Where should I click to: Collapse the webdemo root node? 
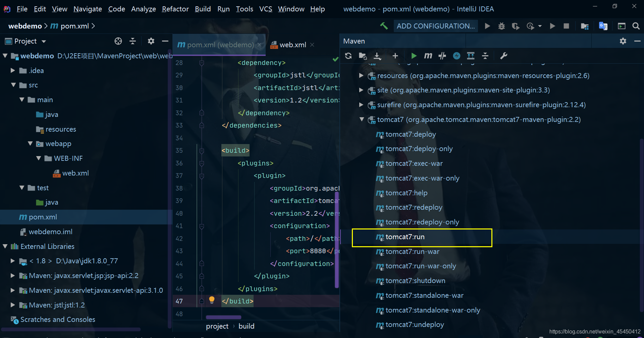[5, 56]
